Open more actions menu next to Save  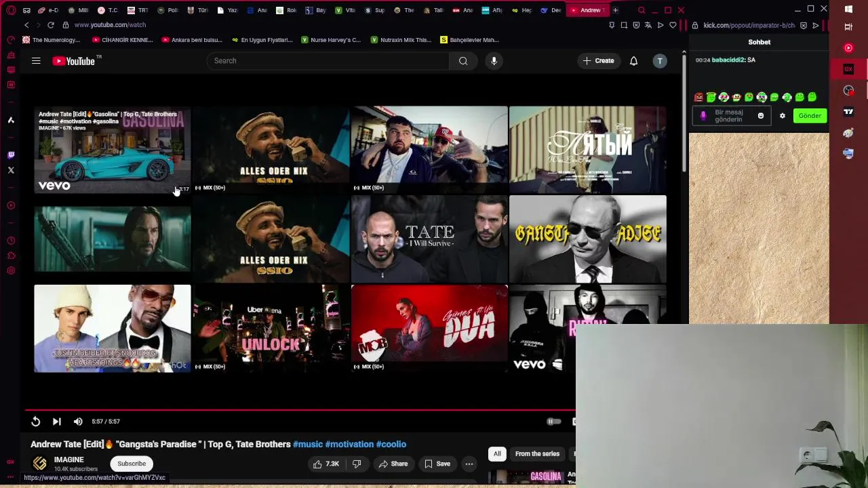coord(469,464)
